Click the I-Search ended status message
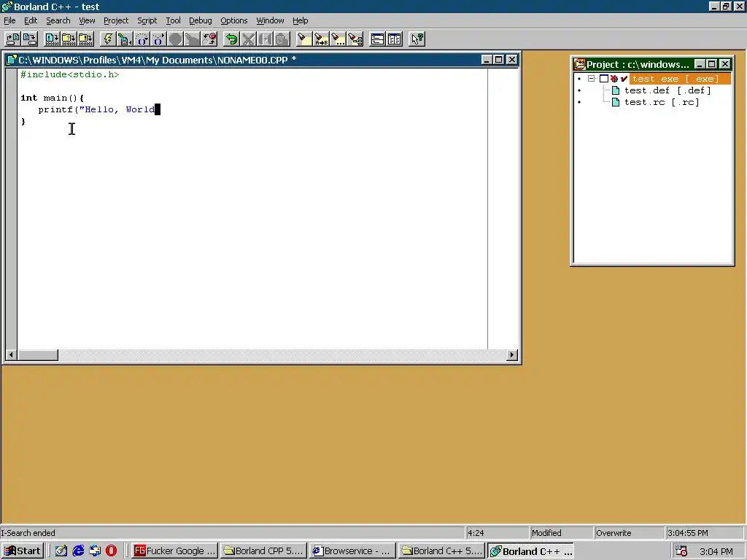747x560 pixels. tap(28, 533)
